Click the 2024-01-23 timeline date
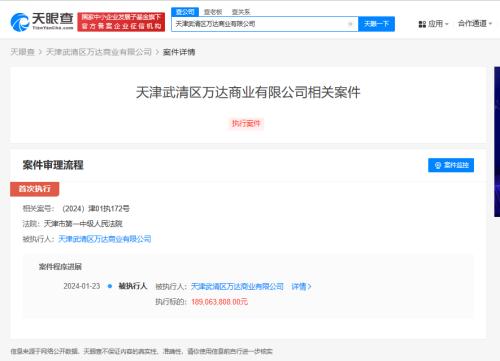This screenshot has width=500, height=361. pyautogui.click(x=82, y=286)
